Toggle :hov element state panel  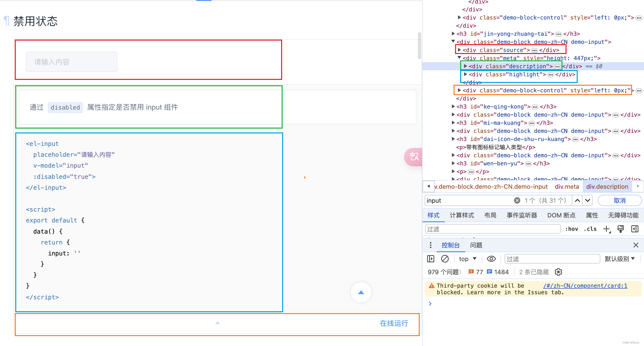click(571, 229)
